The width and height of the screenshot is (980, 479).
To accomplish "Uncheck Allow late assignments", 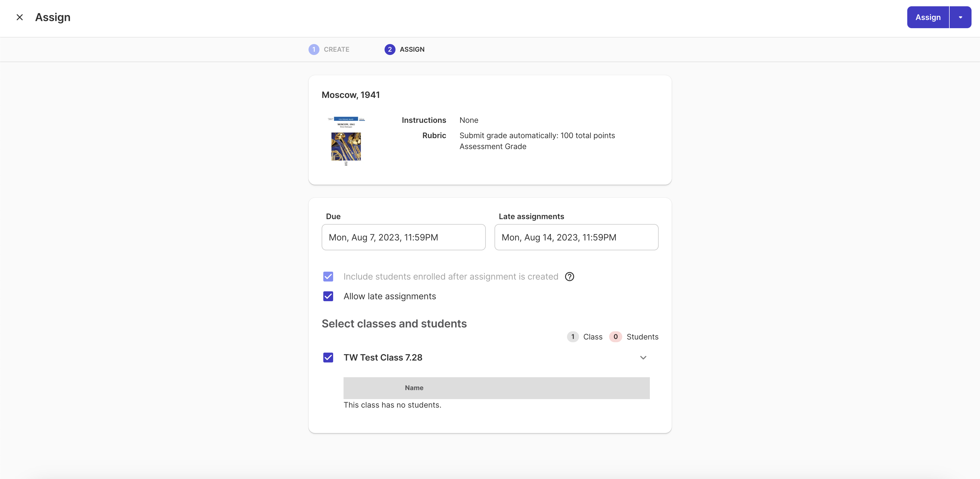I will click(x=328, y=296).
